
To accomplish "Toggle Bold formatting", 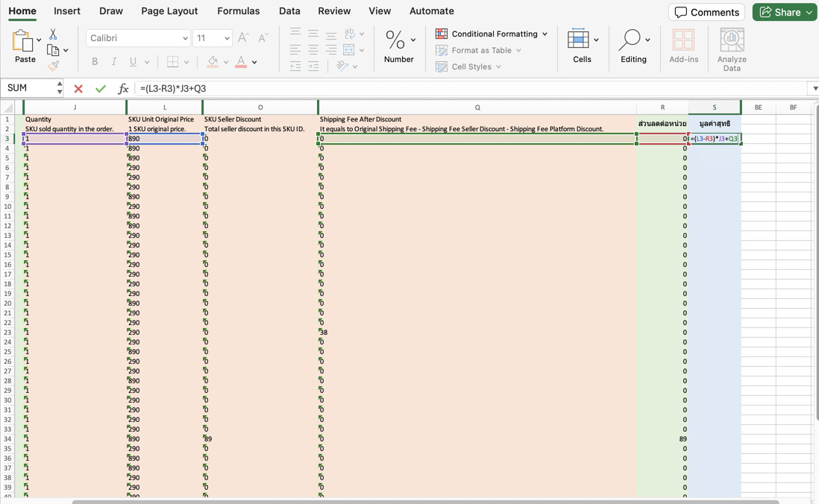I will (x=95, y=62).
